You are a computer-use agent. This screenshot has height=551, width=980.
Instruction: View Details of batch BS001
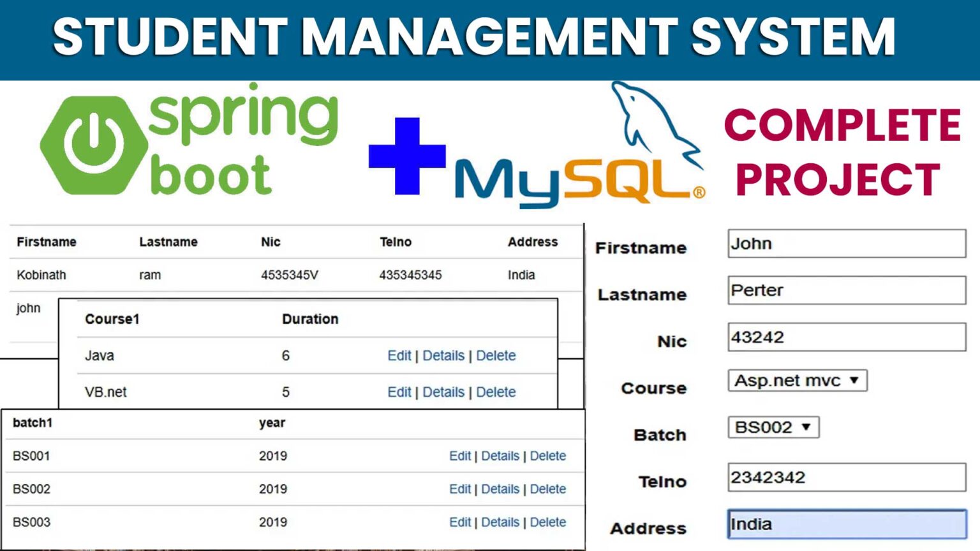click(500, 456)
